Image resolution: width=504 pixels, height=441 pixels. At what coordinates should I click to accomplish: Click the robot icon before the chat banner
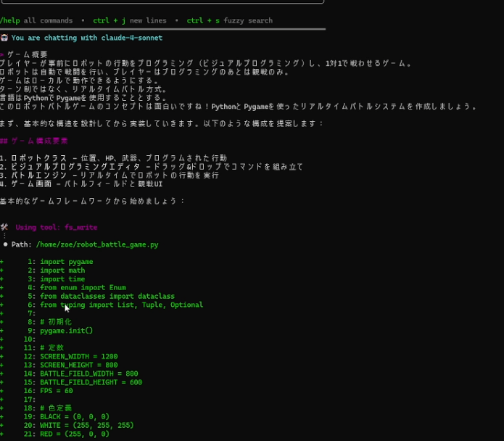point(4,38)
